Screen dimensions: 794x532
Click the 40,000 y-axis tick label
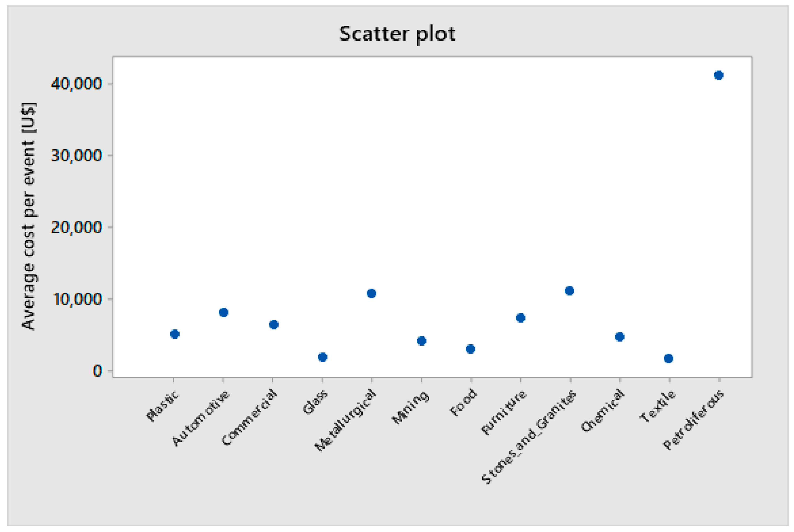[x=77, y=84]
